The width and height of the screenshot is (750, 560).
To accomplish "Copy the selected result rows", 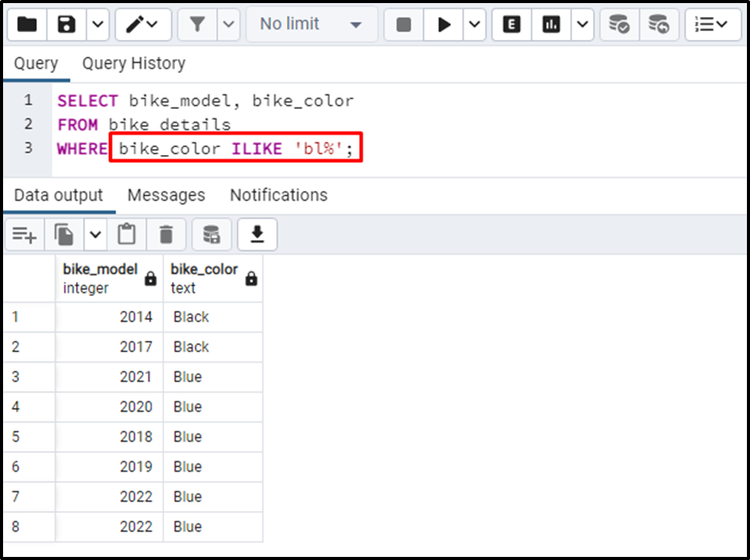I will click(65, 234).
